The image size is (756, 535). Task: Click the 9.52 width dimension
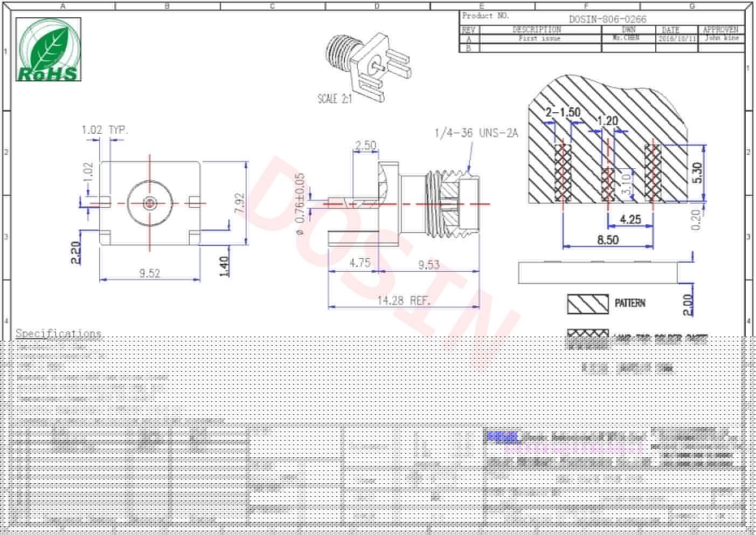tap(149, 273)
